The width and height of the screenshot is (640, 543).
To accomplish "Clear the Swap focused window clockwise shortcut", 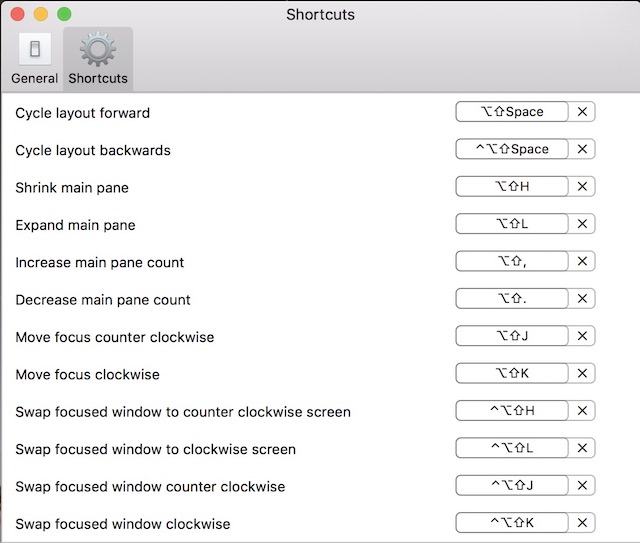I will [582, 523].
